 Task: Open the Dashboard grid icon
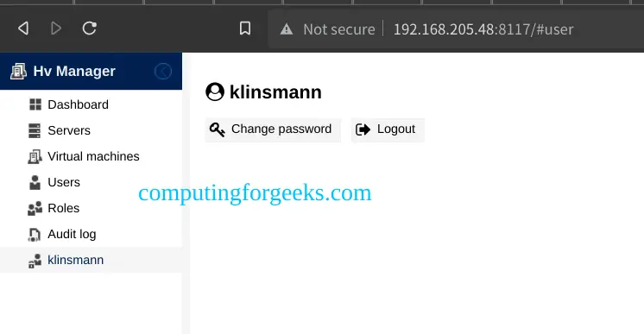(35, 104)
